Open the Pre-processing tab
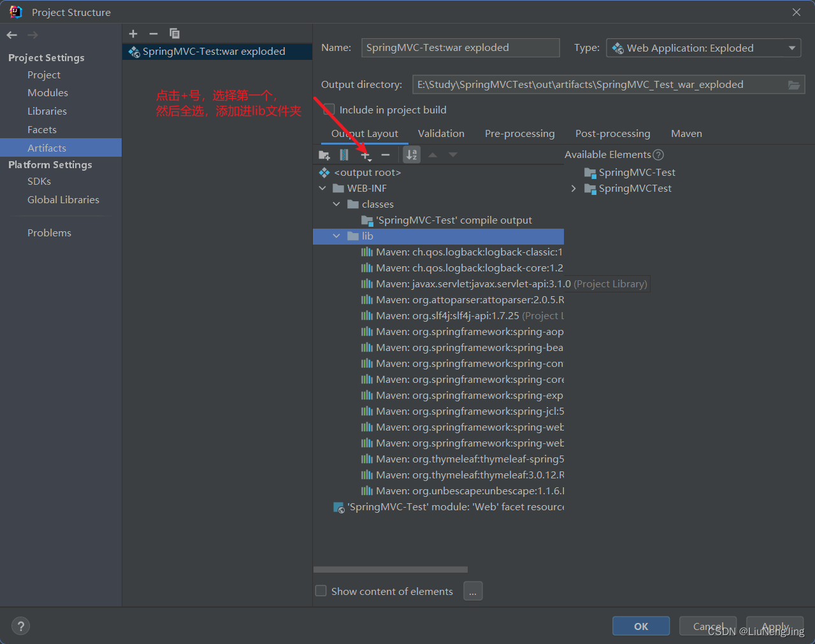Screen dimensions: 815x644 click(x=519, y=134)
